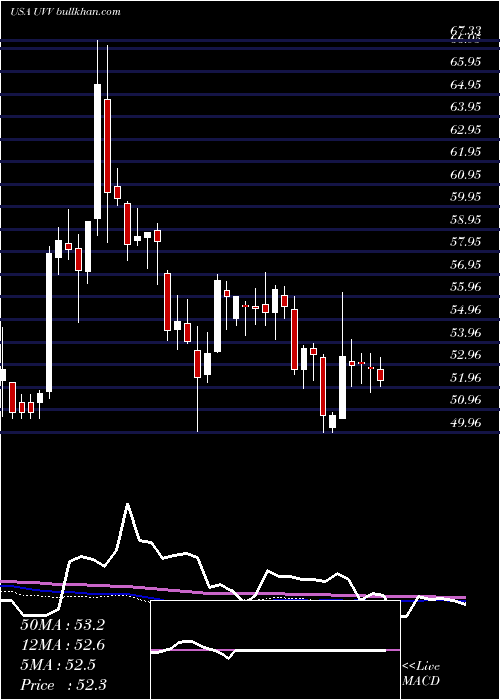This screenshot has height=700, width=500.
Task: Click the 62.95 price axis label
Action: point(466,129)
